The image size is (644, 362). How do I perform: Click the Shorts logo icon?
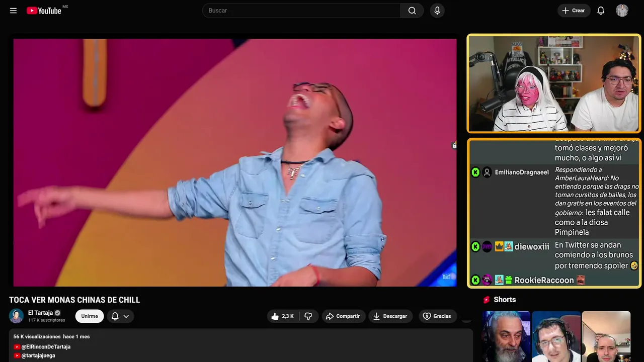point(487,300)
